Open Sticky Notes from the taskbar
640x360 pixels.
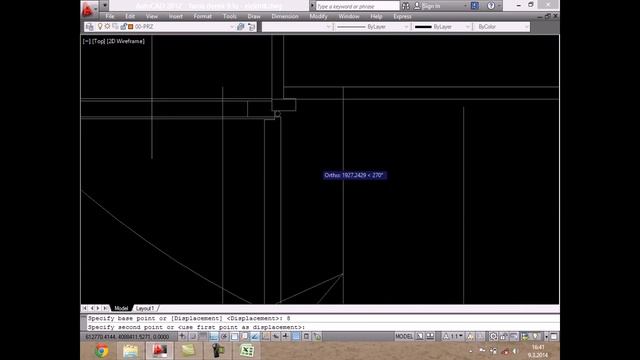188,351
